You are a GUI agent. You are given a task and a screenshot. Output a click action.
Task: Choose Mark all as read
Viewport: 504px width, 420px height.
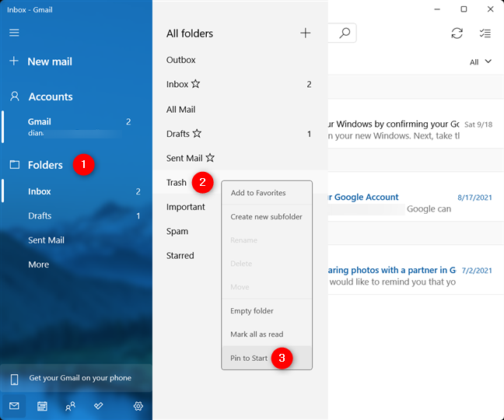coord(267,334)
